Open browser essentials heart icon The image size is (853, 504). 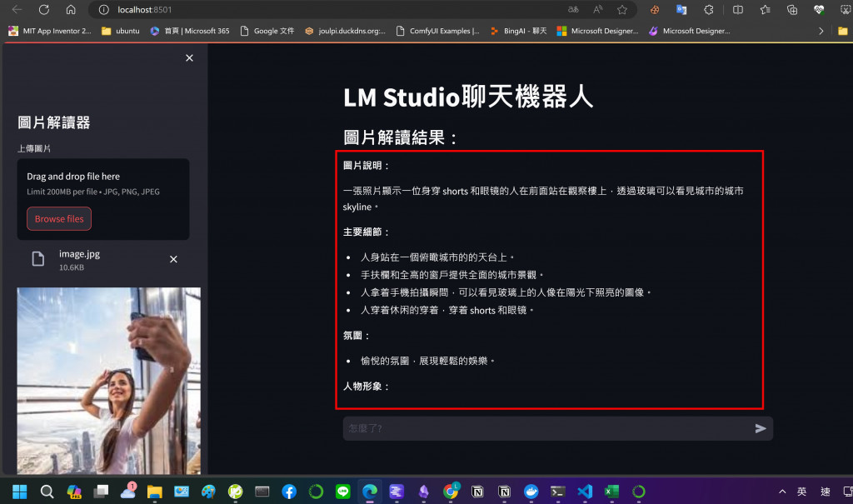coord(818,9)
